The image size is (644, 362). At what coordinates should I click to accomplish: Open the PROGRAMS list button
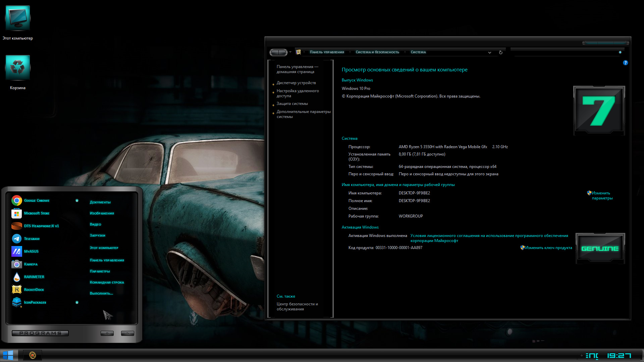click(40, 333)
